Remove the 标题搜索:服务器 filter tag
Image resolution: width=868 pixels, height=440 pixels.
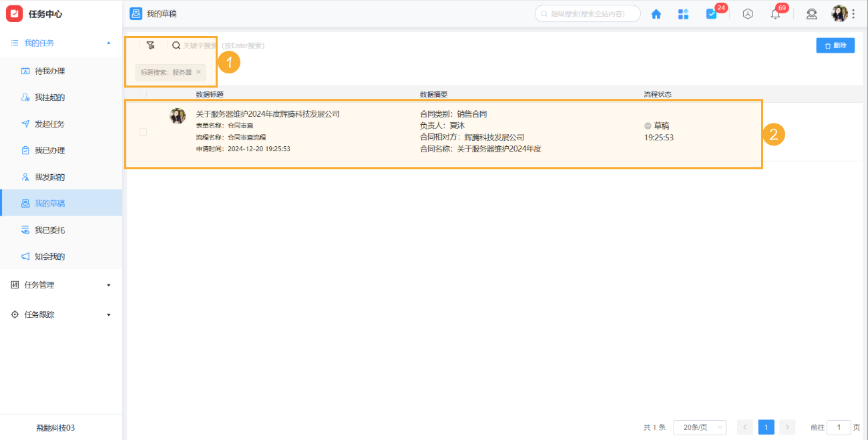point(198,72)
